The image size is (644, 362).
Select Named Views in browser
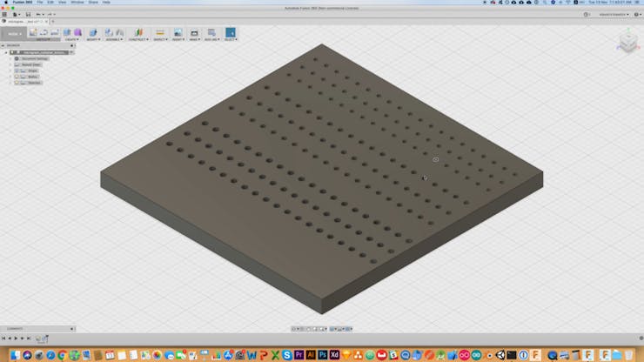(31, 64)
